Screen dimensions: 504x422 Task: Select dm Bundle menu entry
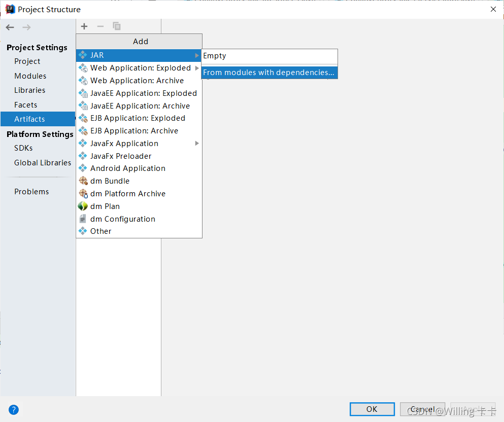coord(139,181)
